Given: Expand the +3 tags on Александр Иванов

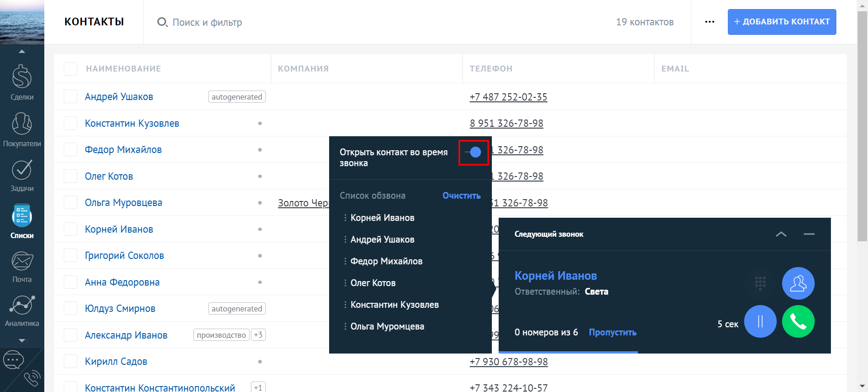Looking at the screenshot, I should (x=258, y=335).
